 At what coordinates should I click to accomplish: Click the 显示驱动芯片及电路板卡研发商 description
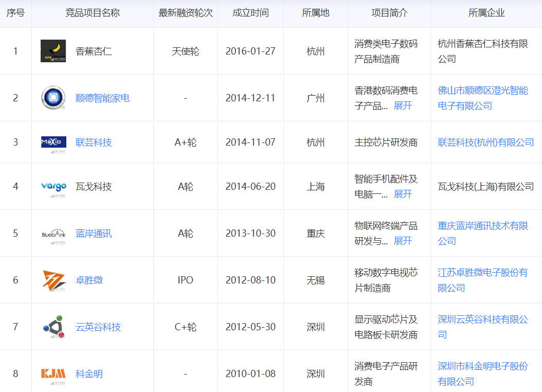[386, 327]
